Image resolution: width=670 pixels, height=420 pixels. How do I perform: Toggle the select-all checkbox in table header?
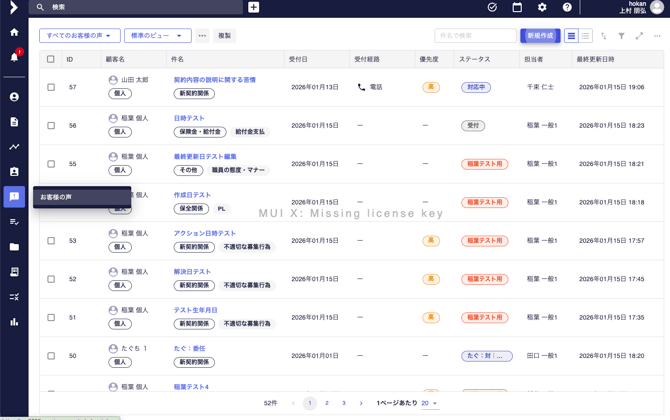point(51,59)
